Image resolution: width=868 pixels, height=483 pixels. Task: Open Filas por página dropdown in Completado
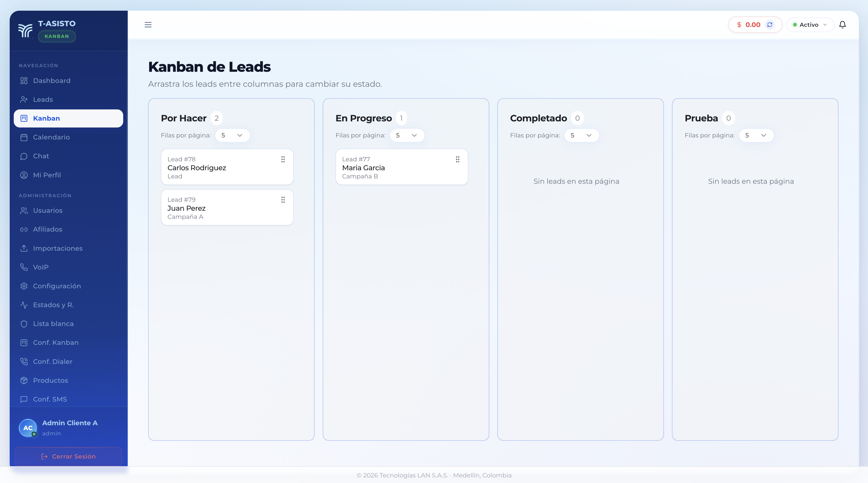[582, 135]
